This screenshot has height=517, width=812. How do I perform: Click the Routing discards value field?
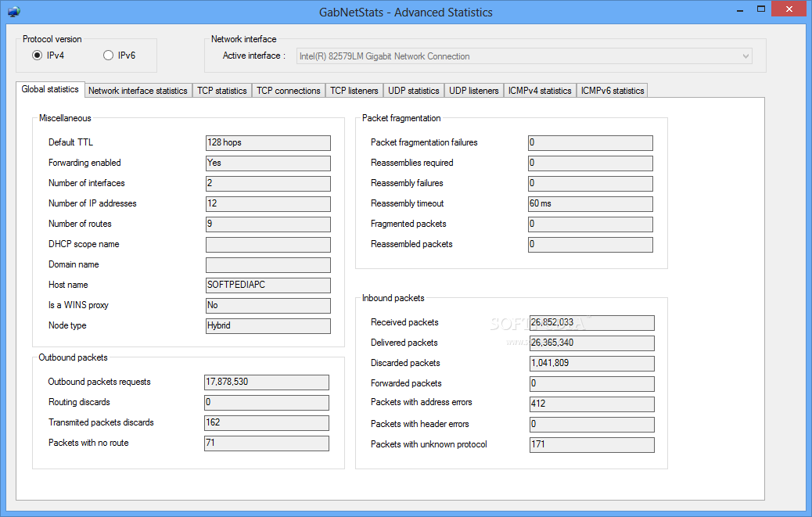tap(267, 403)
